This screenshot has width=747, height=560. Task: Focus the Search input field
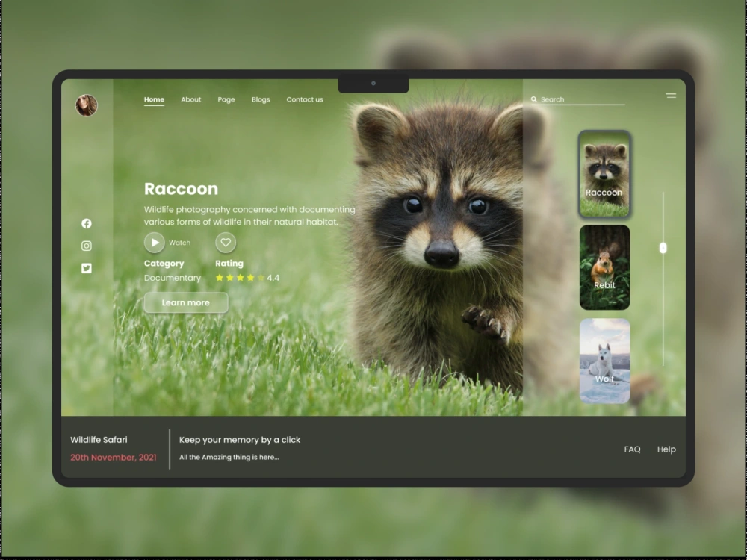(x=577, y=99)
